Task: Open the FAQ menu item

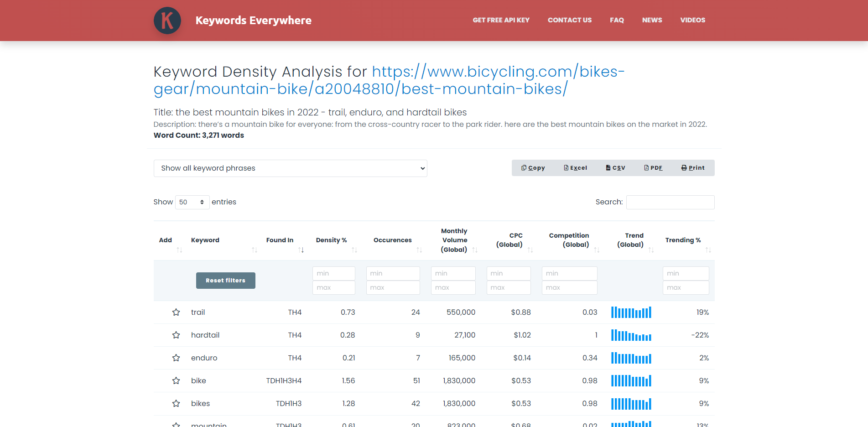Action: coord(617,20)
